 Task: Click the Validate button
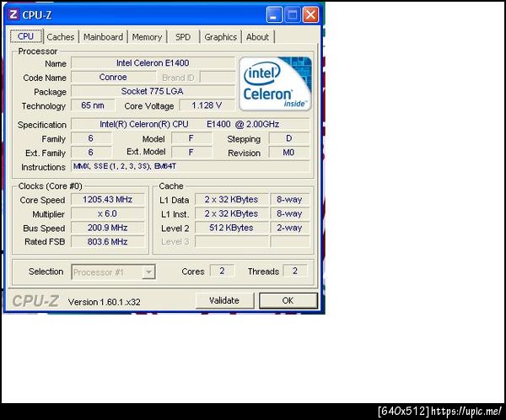coord(224,300)
